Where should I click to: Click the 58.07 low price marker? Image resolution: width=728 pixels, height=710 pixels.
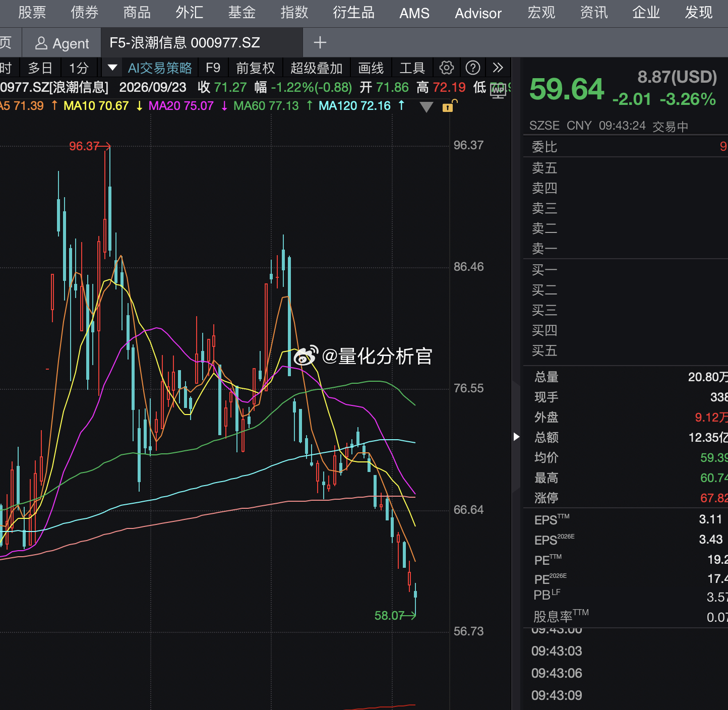click(389, 616)
